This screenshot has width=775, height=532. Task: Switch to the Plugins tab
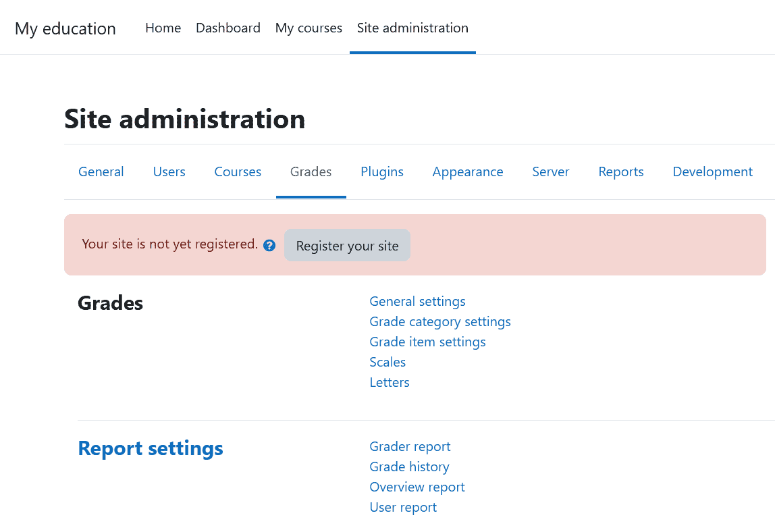click(x=381, y=171)
